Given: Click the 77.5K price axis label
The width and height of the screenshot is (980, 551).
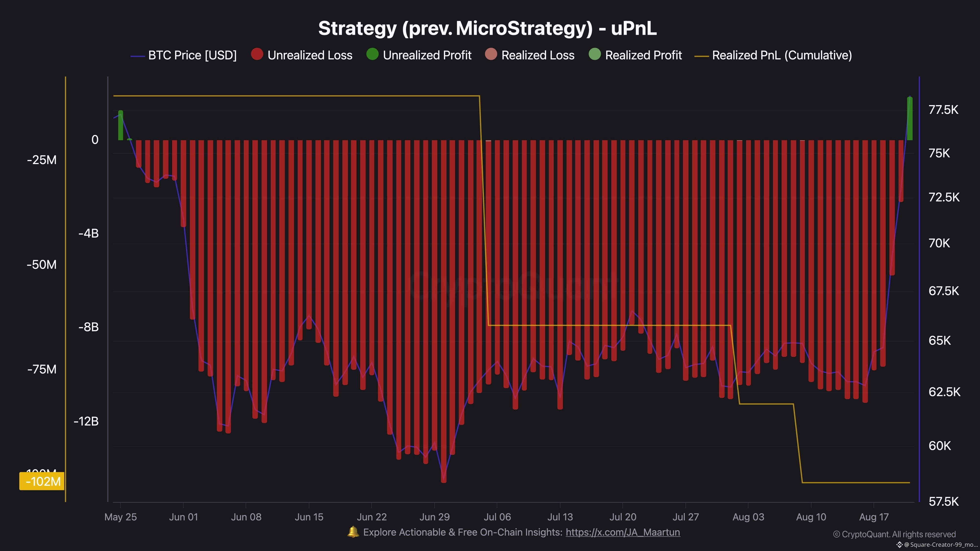Looking at the screenshot, I should [943, 110].
